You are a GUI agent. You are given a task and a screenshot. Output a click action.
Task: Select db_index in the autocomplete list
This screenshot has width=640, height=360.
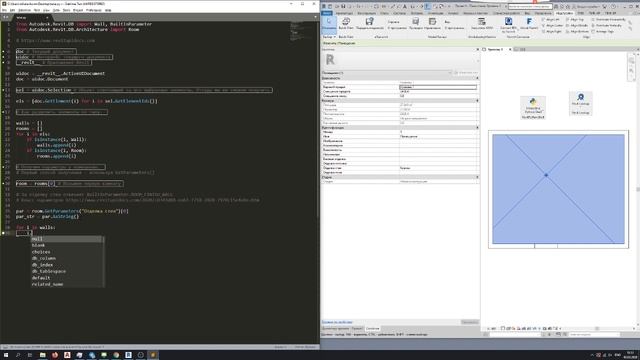[x=67, y=265]
